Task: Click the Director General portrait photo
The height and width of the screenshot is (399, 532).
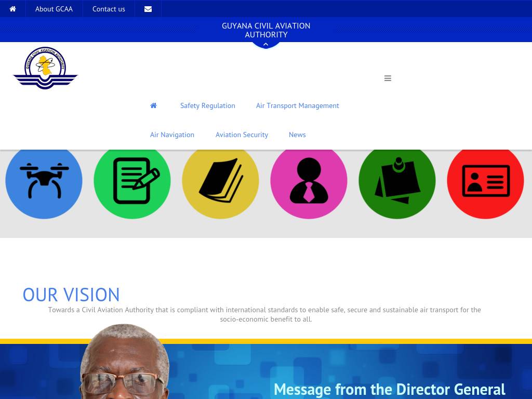Action: tap(125, 364)
